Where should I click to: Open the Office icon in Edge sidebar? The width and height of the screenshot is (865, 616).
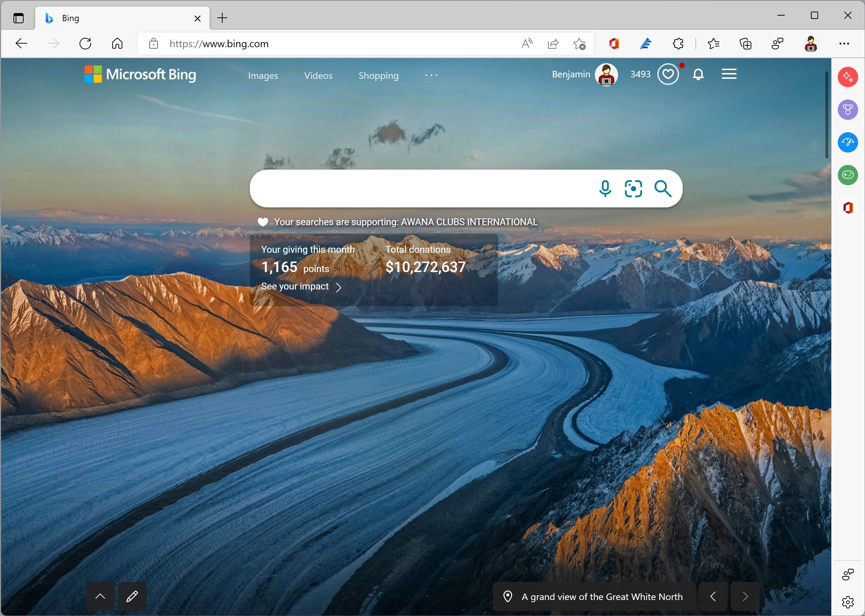point(848,207)
